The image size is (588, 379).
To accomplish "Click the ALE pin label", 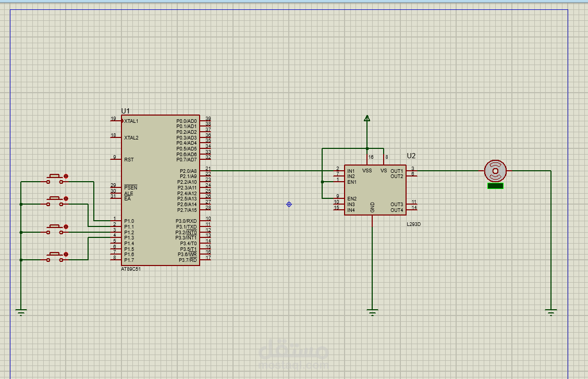I will coord(129,193).
